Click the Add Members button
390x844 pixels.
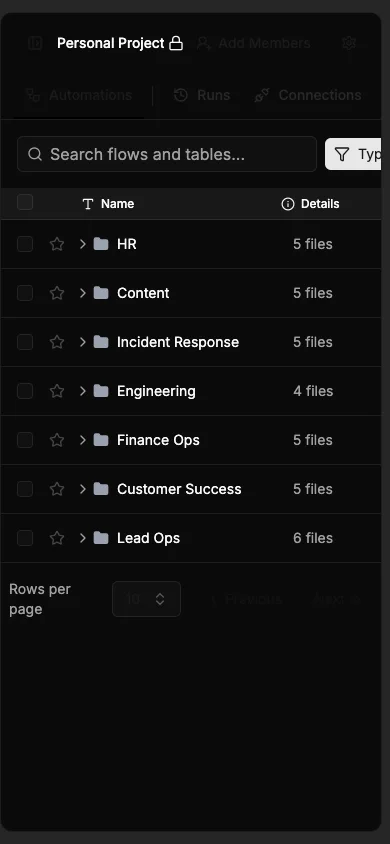point(253,43)
